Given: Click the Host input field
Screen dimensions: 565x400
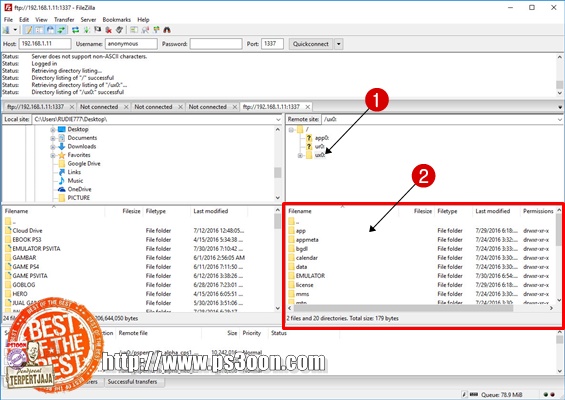Looking at the screenshot, I should [45, 44].
